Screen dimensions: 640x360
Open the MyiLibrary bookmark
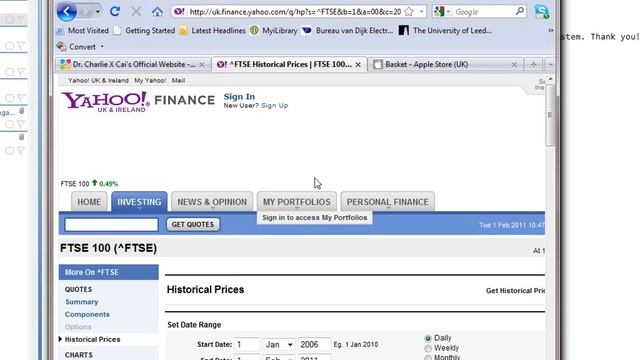tap(274, 31)
